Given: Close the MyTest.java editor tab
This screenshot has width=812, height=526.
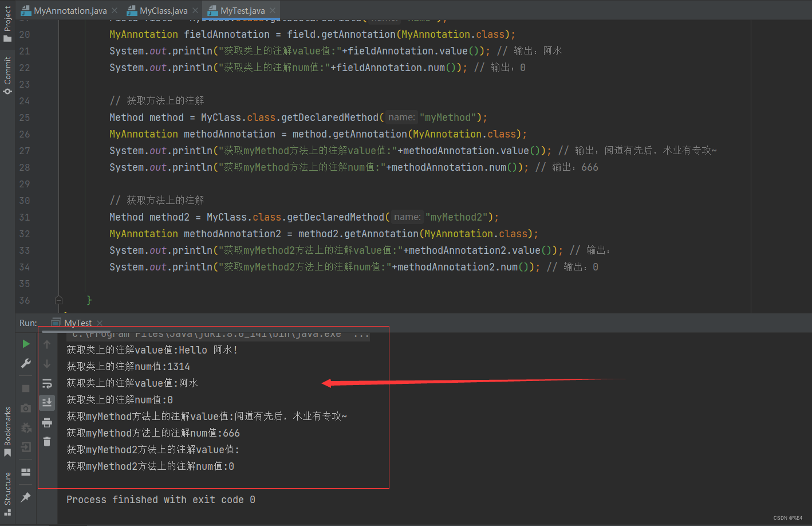Looking at the screenshot, I should (273, 10).
